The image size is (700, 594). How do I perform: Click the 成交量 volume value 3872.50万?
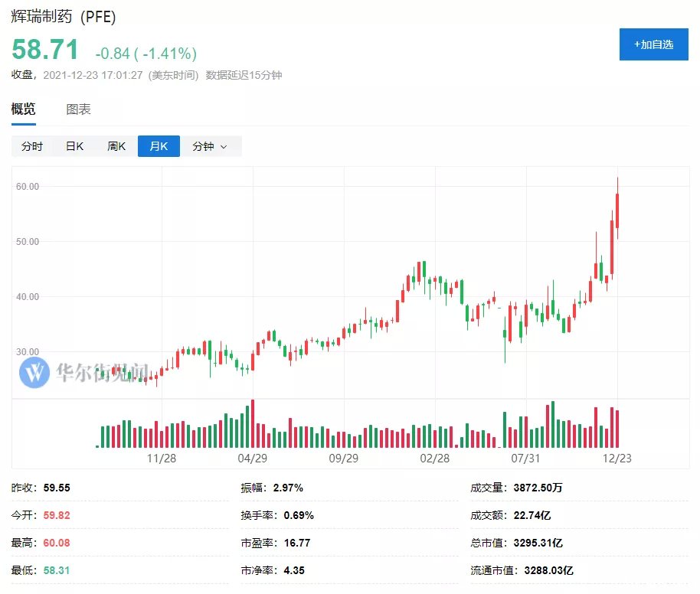[538, 488]
